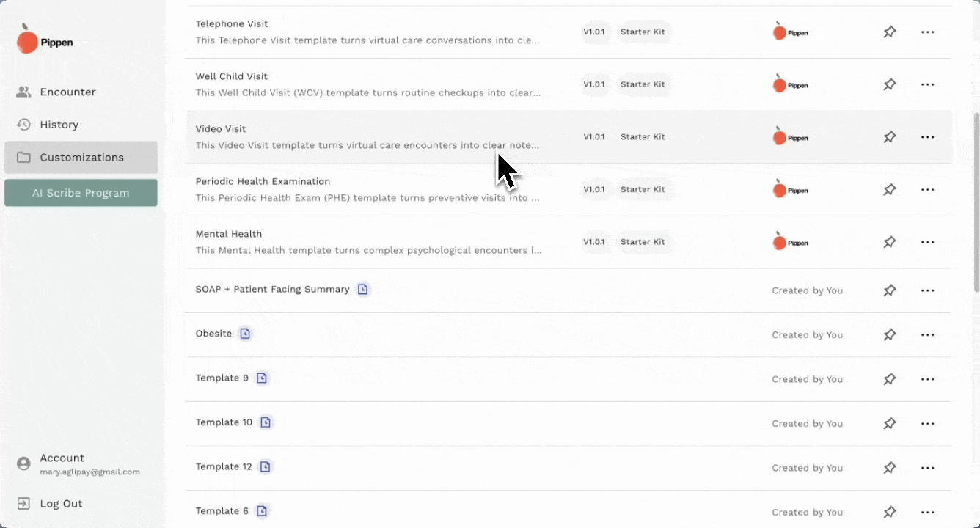The width and height of the screenshot is (980, 528).
Task: Click the Log Out arrow icon
Action: pyautogui.click(x=23, y=504)
